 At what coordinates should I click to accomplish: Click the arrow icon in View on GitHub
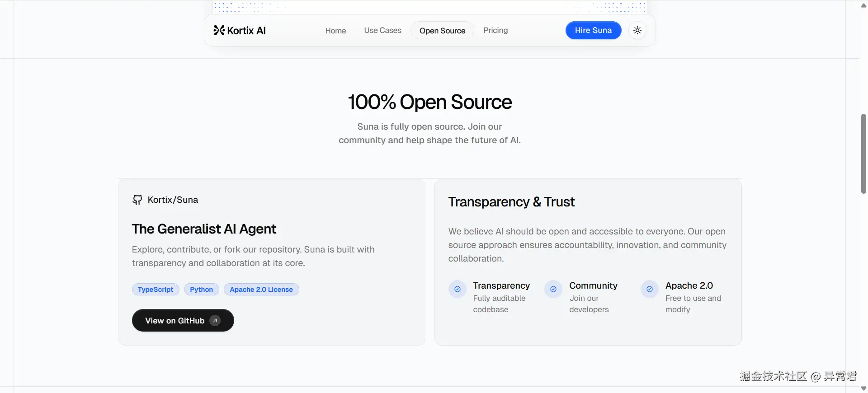pyautogui.click(x=215, y=320)
